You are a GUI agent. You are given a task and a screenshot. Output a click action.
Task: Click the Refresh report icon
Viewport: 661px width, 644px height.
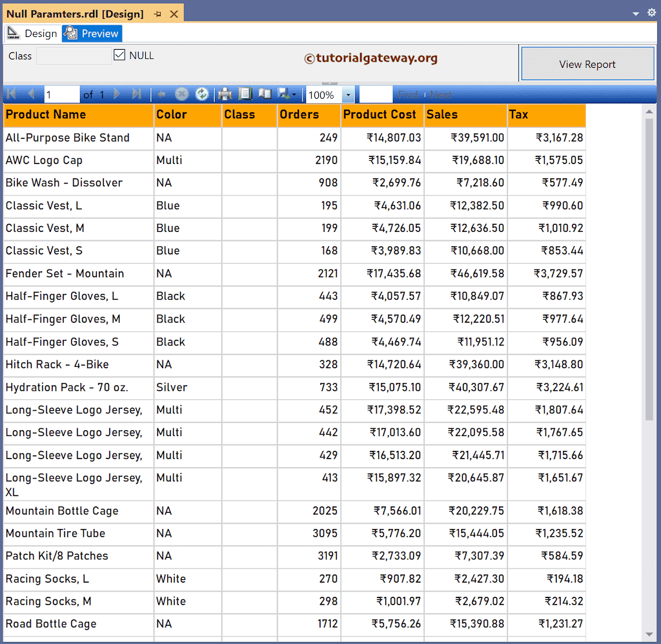point(202,94)
